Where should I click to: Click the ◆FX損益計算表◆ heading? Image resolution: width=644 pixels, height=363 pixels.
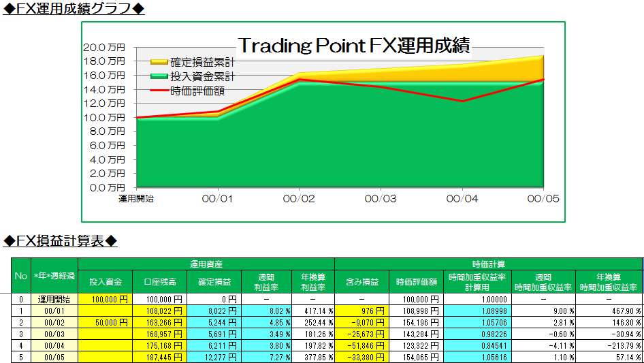click(x=60, y=240)
